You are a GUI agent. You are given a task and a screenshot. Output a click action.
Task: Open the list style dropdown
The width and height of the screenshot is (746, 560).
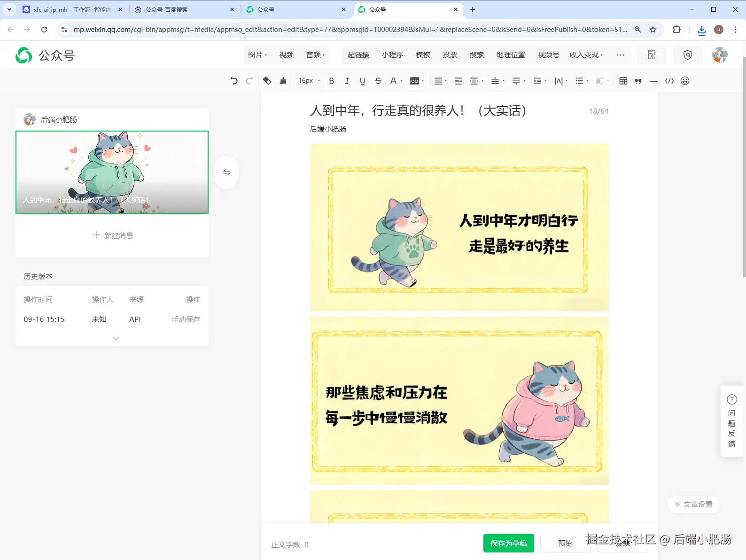click(x=582, y=81)
